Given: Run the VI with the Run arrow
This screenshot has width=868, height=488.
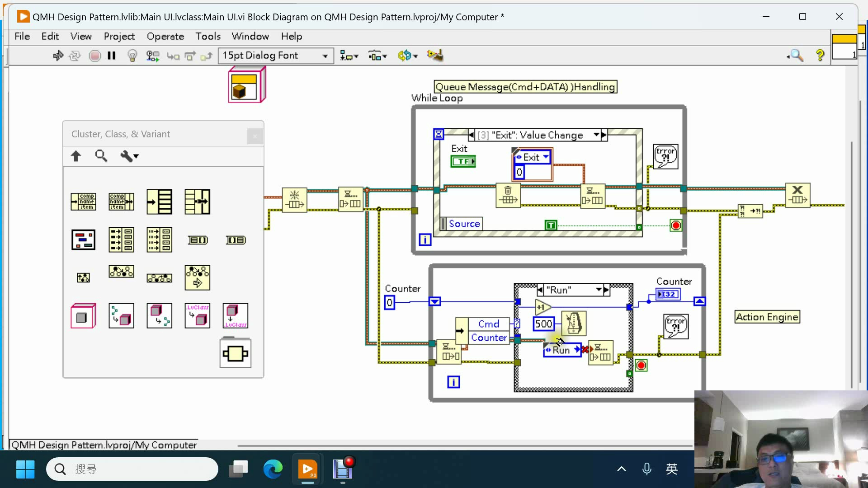Looking at the screenshot, I should click(x=58, y=55).
